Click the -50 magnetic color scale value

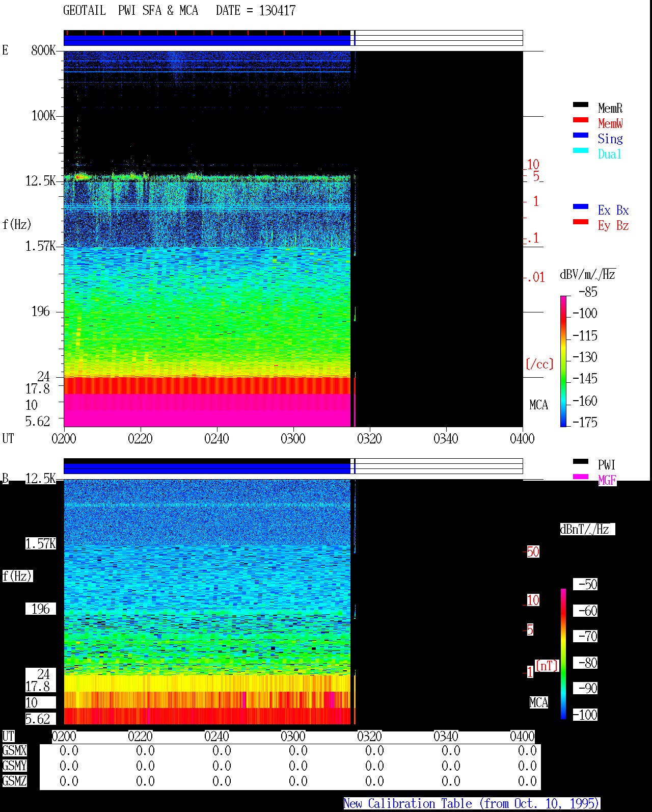click(x=585, y=584)
